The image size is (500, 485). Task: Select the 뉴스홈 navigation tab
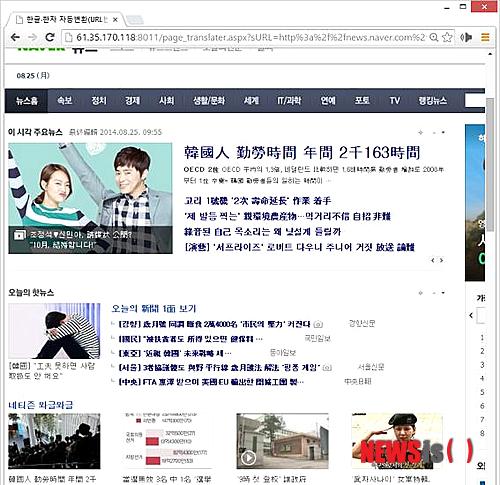coord(27,101)
